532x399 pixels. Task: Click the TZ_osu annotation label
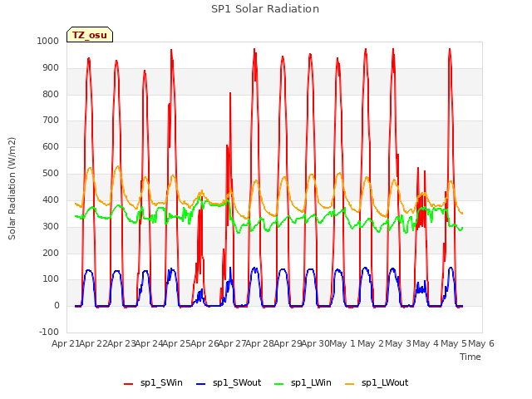pos(90,35)
